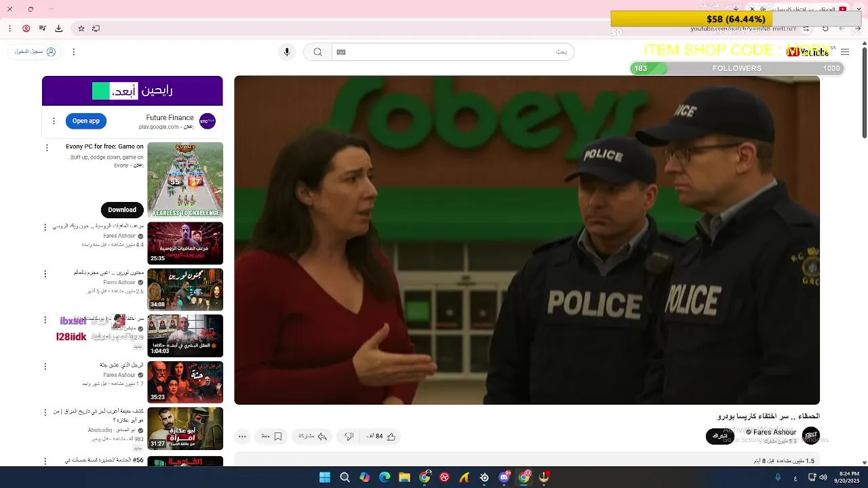Focus the YouTube search input field

(452, 52)
